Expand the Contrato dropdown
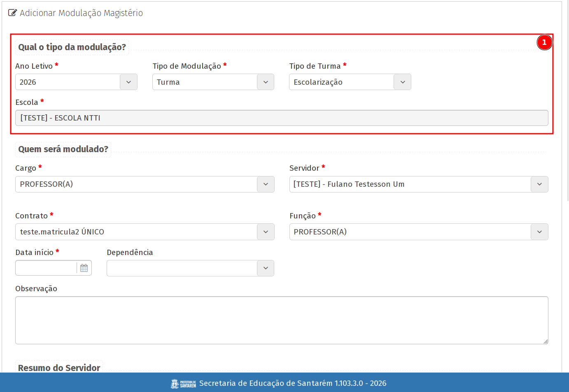 (266, 232)
